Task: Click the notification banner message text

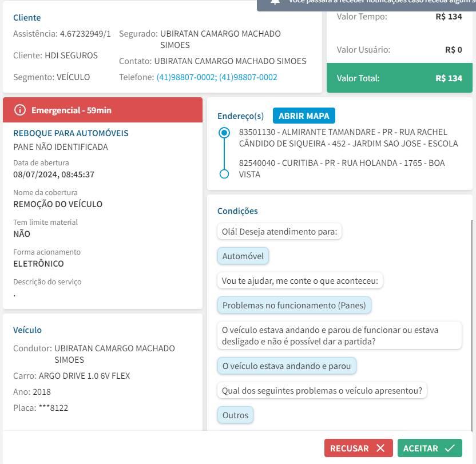Action: pos(382,2)
